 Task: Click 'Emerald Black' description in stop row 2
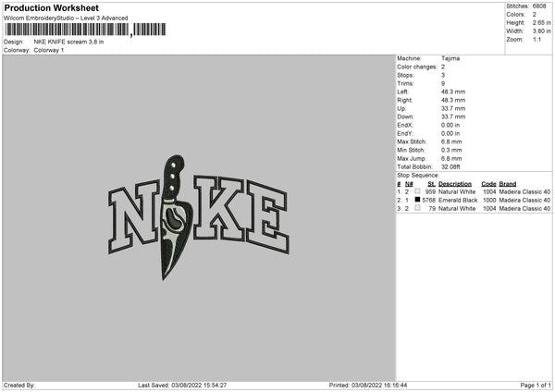click(458, 201)
